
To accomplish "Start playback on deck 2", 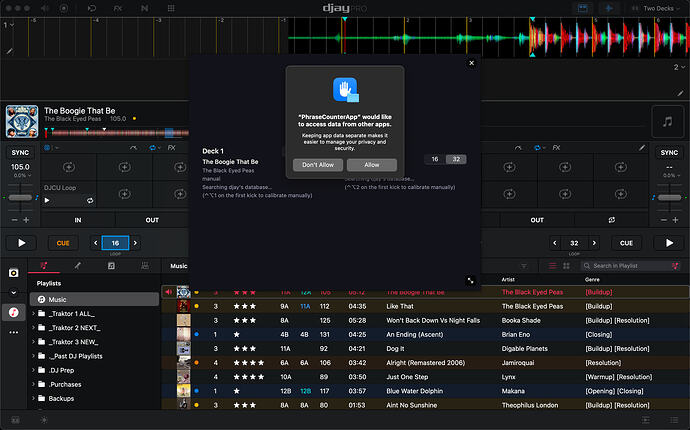I will (x=669, y=243).
